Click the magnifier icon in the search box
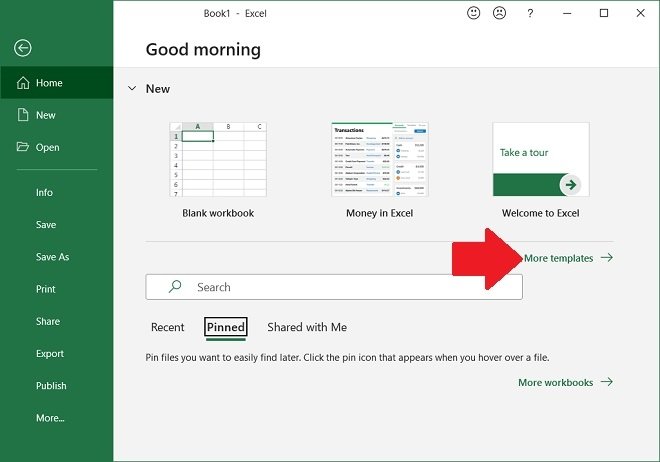This screenshot has height=462, width=660. [175, 287]
